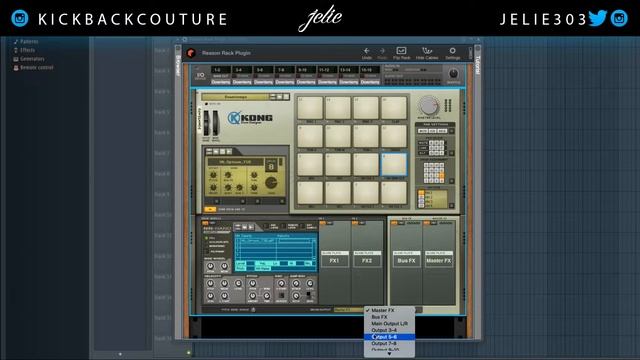The width and height of the screenshot is (640, 360).
Task: Choose Main Output L/R in the menu
Action: point(389,323)
